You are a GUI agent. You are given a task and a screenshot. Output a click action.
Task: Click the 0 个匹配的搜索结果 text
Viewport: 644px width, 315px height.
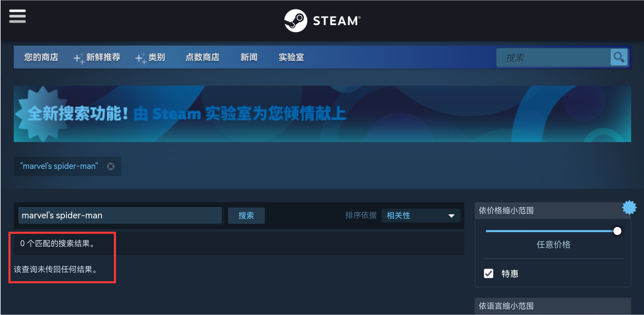click(58, 243)
